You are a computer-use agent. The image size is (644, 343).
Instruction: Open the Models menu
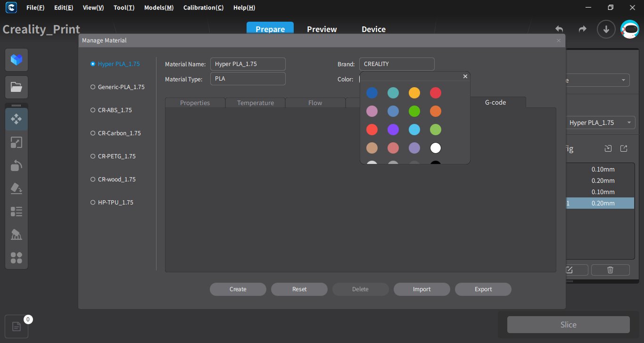tap(159, 8)
